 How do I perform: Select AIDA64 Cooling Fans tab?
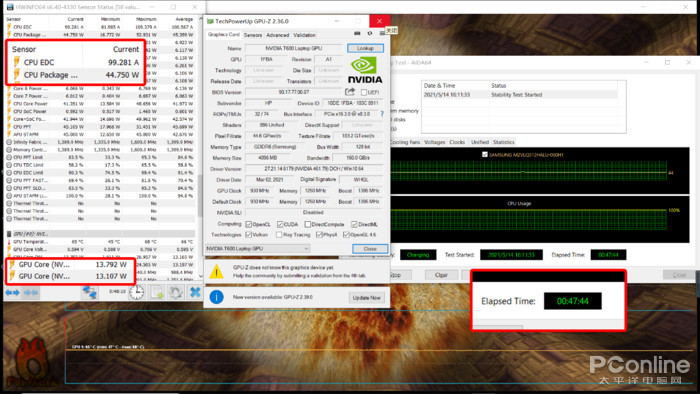(x=405, y=142)
